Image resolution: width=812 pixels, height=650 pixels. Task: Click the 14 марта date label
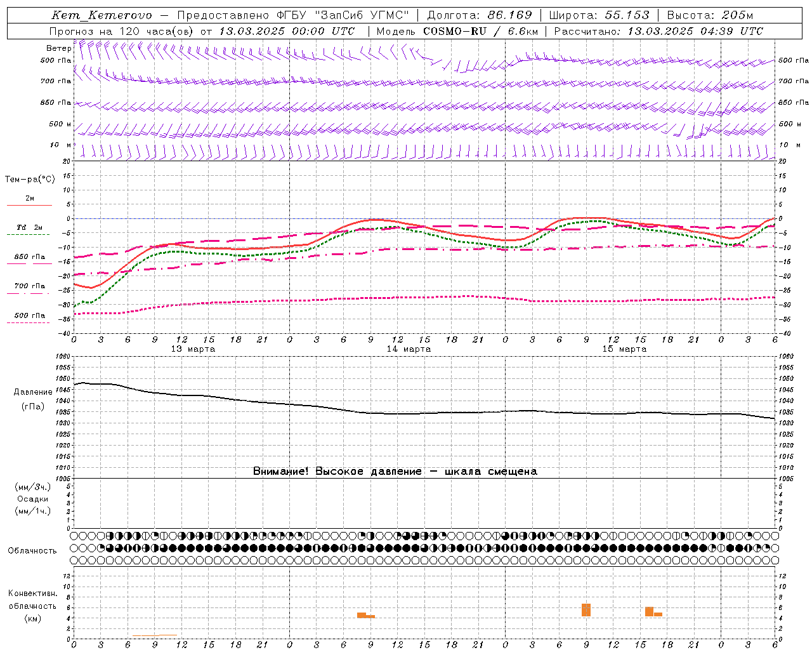click(409, 349)
